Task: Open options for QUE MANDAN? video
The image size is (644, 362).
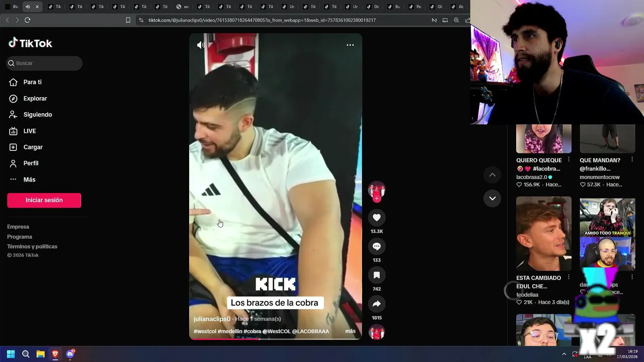Action: (x=632, y=159)
